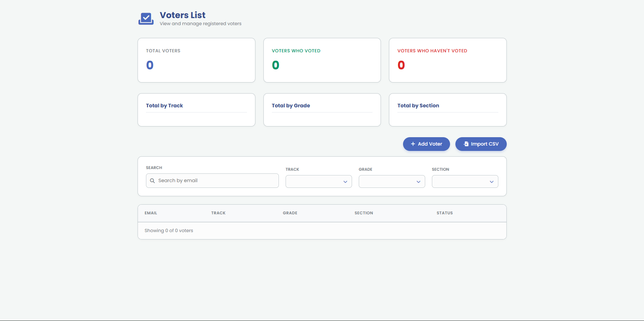Click the file icon on Import CSV
Viewport: 644px width, 321px height.
click(466, 144)
